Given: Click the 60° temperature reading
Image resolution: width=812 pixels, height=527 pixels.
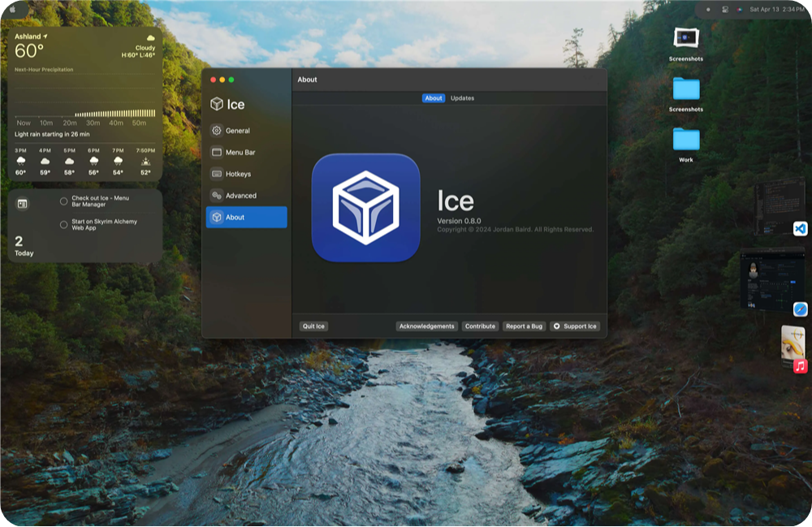Looking at the screenshot, I should (x=29, y=51).
